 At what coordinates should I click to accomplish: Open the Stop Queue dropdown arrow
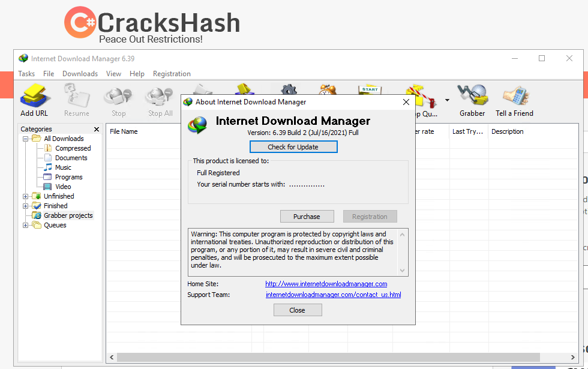pyautogui.click(x=447, y=100)
